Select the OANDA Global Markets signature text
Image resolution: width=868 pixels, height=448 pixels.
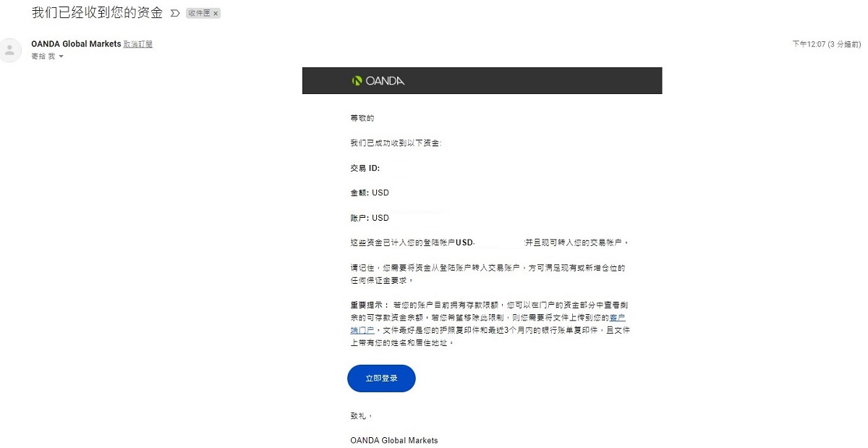click(x=394, y=440)
